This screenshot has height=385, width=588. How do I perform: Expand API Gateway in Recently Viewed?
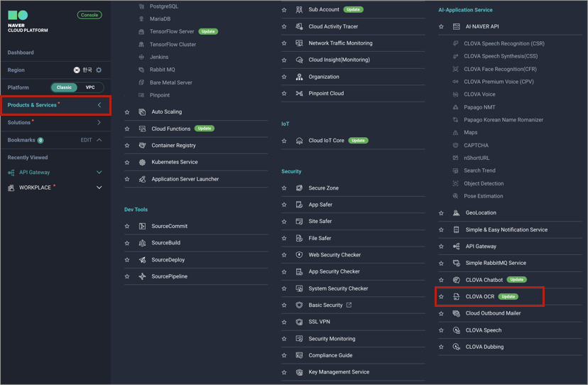coord(99,172)
